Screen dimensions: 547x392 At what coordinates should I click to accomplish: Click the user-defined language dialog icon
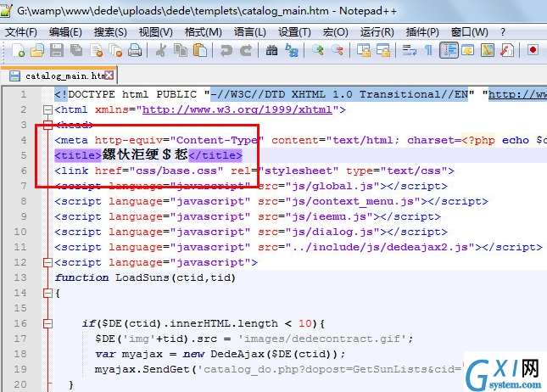pyautogui.click(x=468, y=50)
